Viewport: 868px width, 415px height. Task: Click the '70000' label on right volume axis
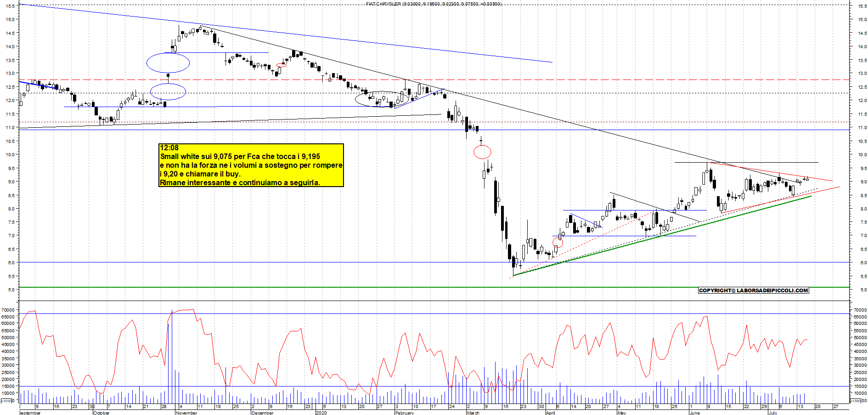(860, 310)
